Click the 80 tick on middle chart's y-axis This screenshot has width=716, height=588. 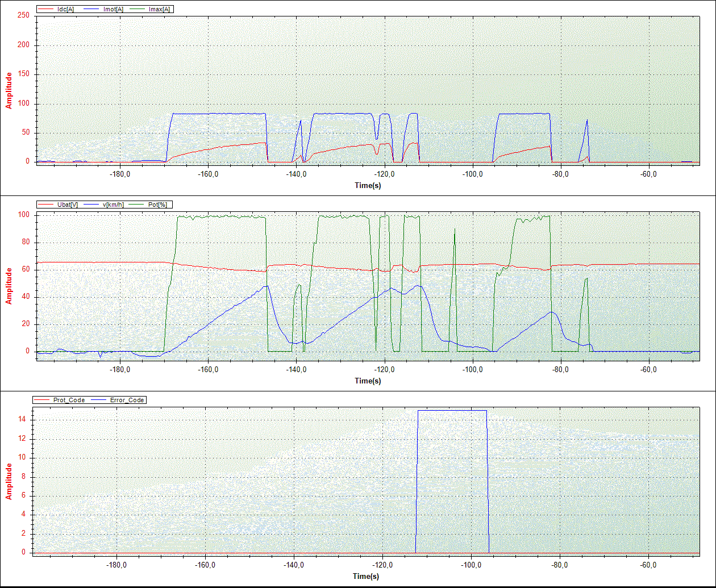26,243
